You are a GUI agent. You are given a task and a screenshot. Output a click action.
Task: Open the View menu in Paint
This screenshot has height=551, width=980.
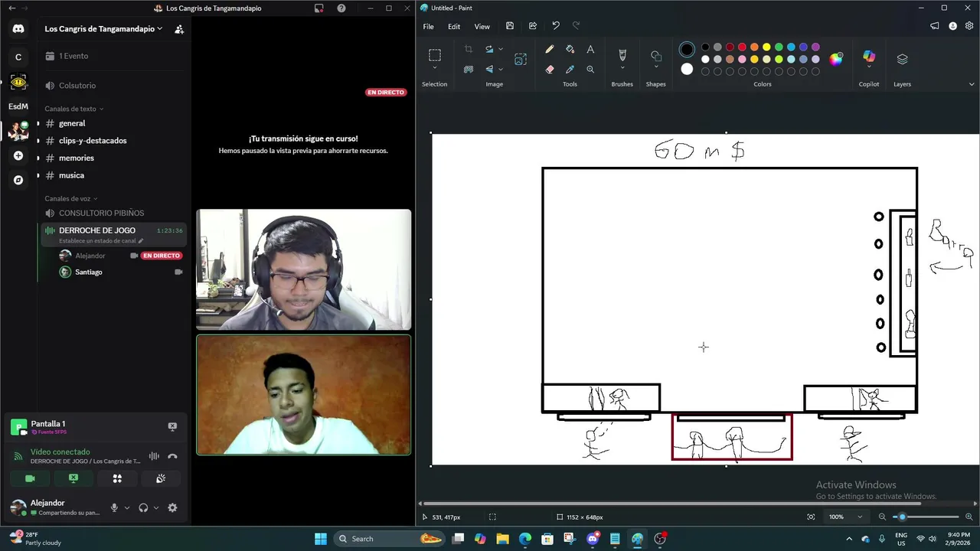tap(482, 26)
